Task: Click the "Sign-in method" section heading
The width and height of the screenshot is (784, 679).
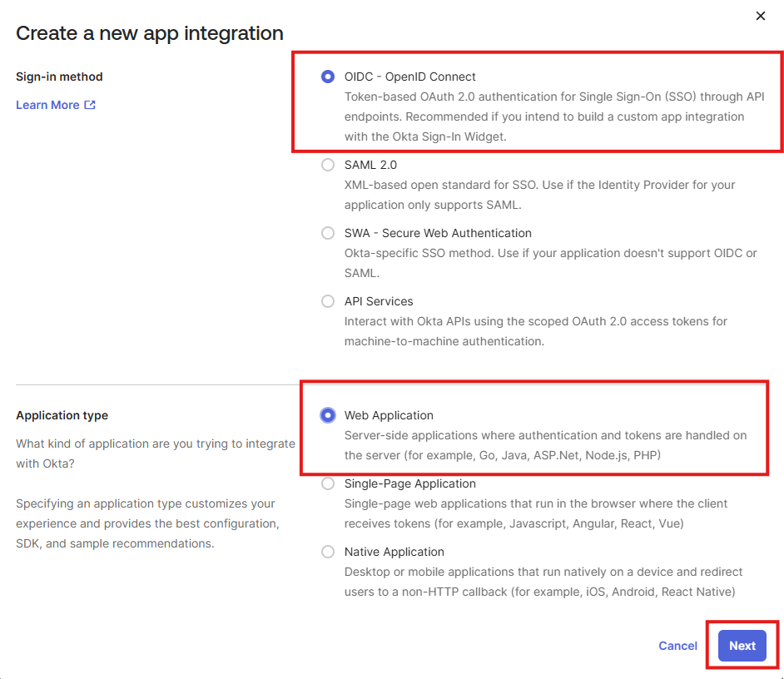Action: [59, 77]
